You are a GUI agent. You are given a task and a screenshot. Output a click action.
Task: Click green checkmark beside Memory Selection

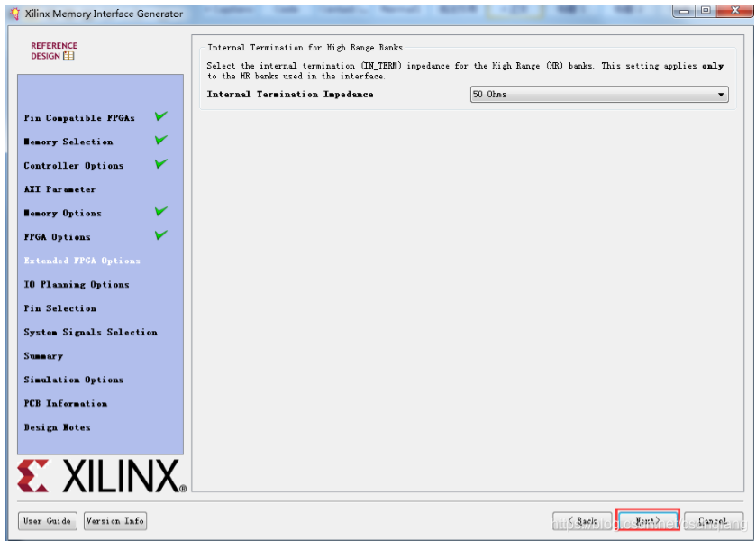coord(161,140)
